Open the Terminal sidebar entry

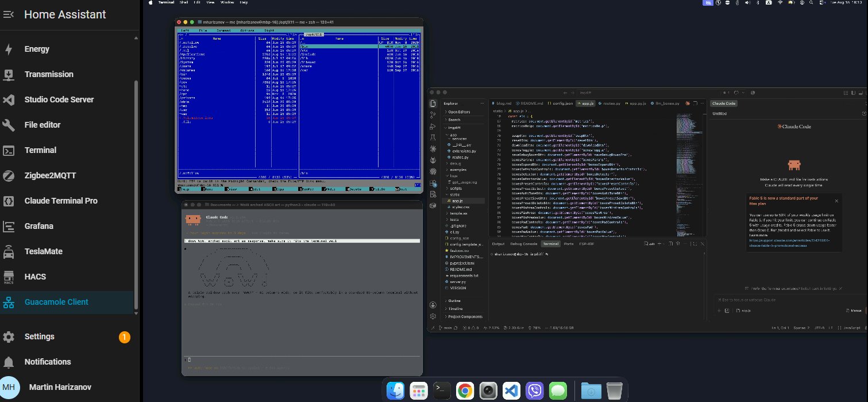point(67,150)
